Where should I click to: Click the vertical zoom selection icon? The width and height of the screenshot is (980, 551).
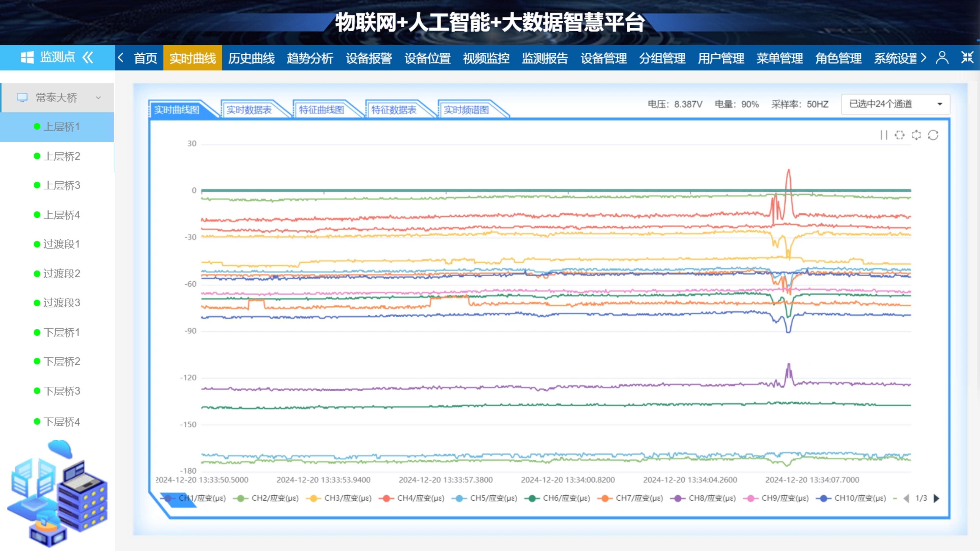tap(916, 135)
